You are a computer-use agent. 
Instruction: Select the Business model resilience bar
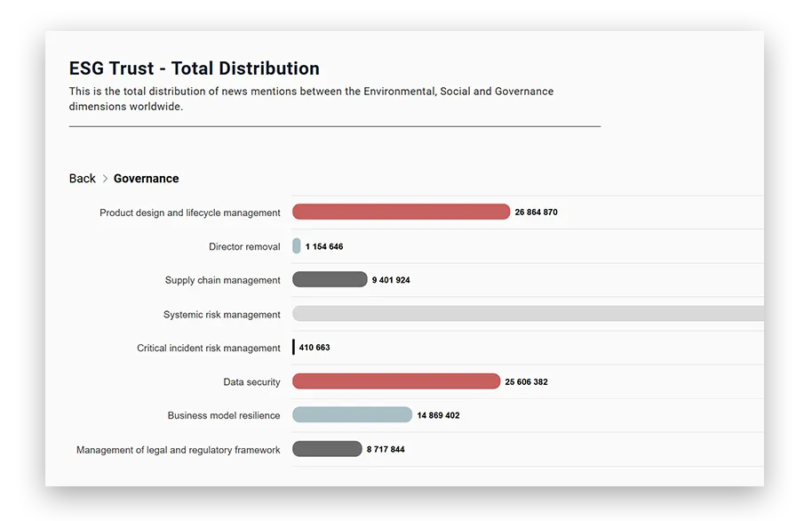point(352,414)
